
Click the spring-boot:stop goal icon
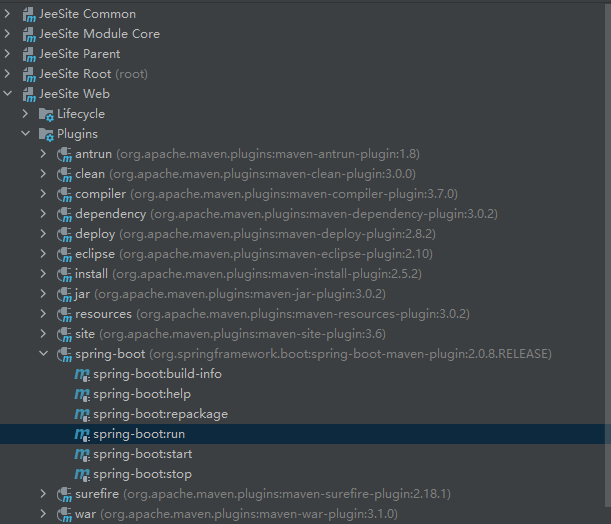coord(82,475)
